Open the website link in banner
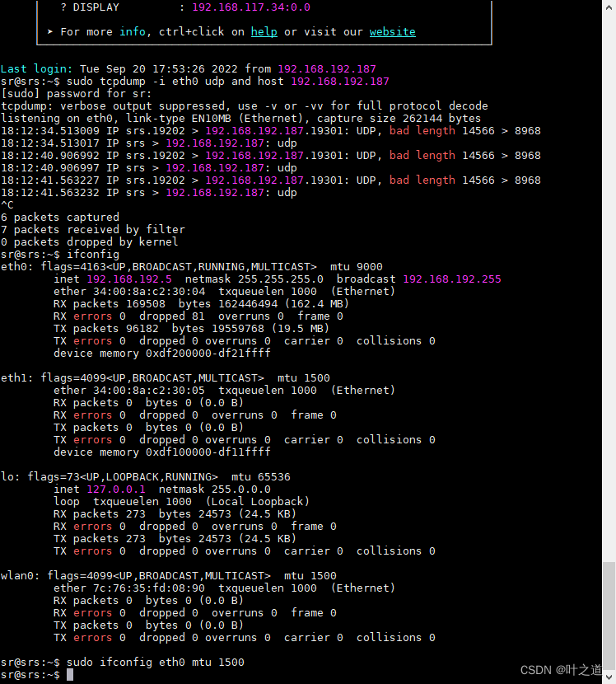 click(392, 32)
